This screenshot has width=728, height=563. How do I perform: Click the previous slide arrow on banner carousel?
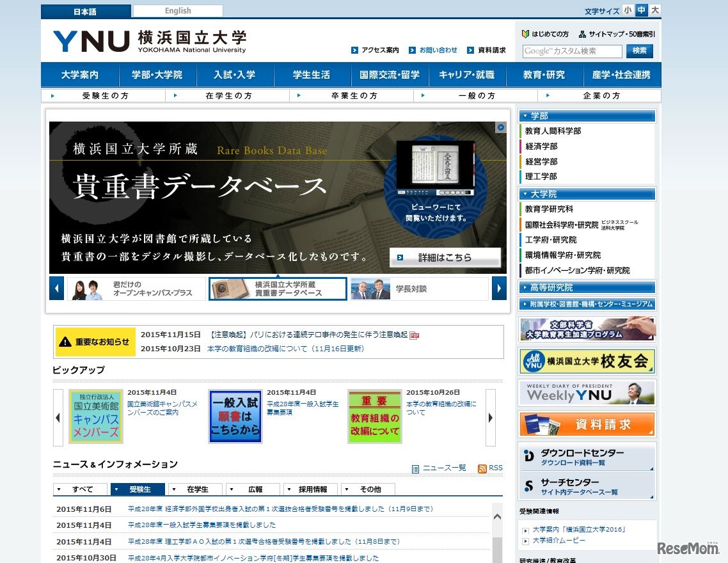pyautogui.click(x=57, y=289)
